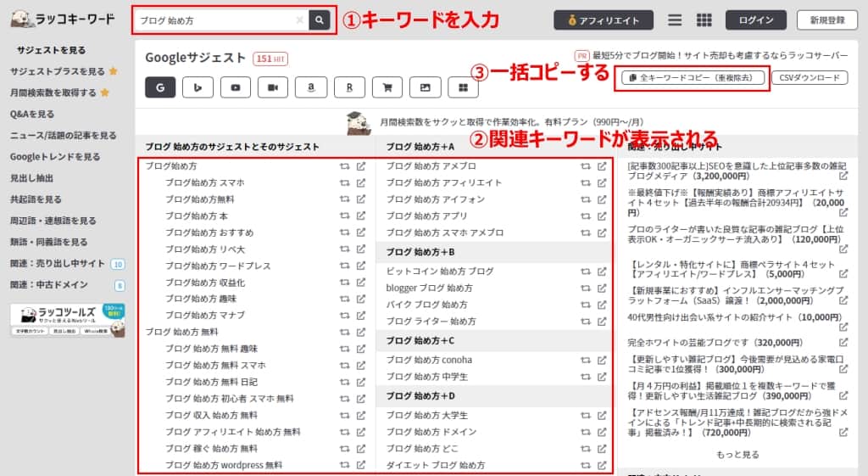Re-search icon for ブログ 始め方 アメブロ
The height and width of the screenshot is (476, 868).
(585, 166)
